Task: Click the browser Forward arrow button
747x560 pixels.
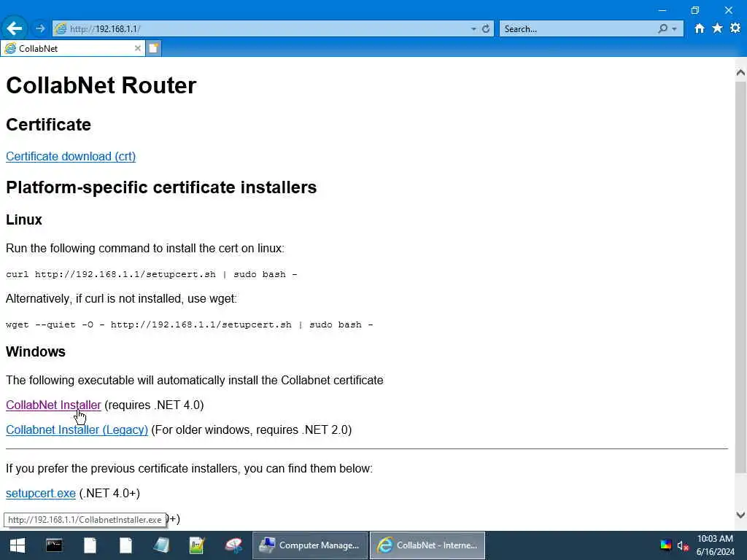Action: 40,28
